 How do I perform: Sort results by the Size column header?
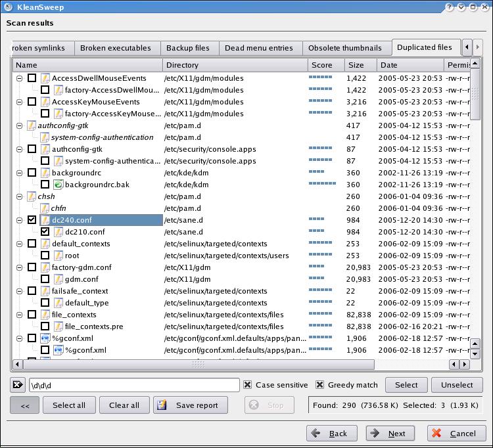click(x=361, y=65)
